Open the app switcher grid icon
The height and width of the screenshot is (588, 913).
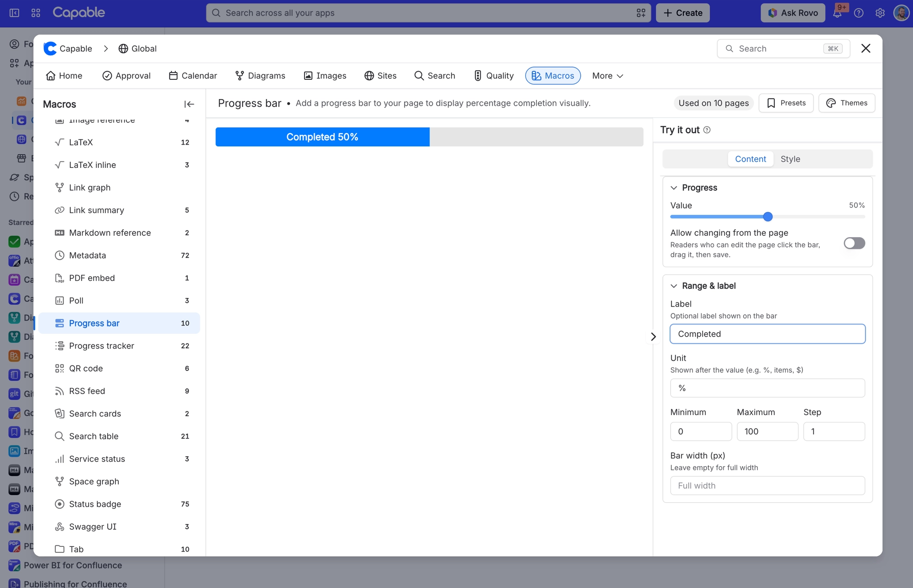pyautogui.click(x=36, y=13)
